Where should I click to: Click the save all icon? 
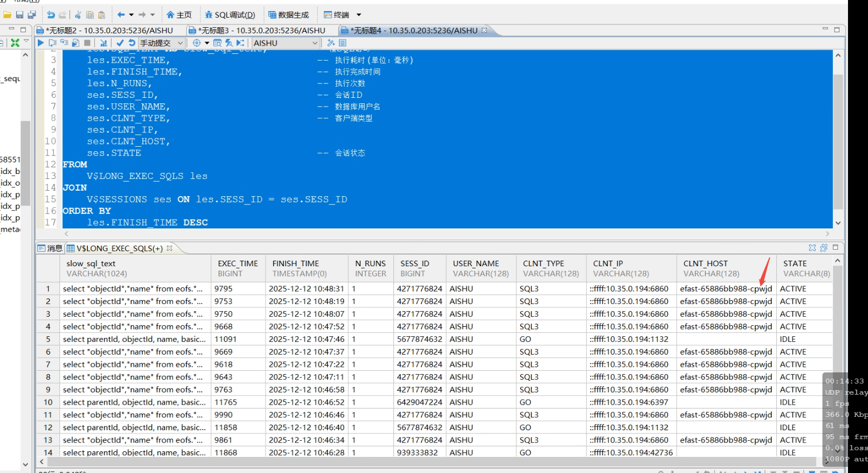(x=32, y=15)
